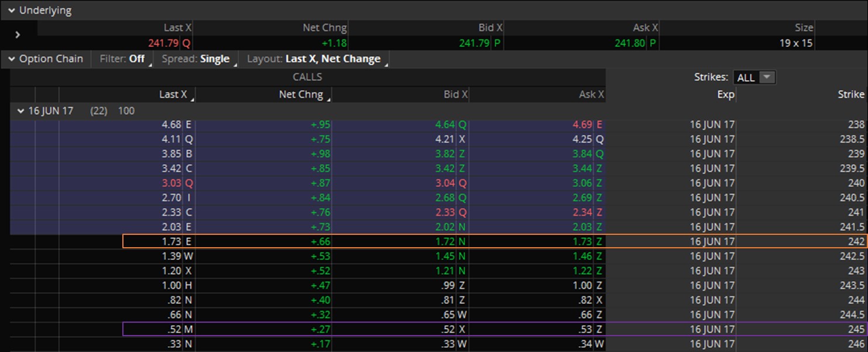This screenshot has width=868, height=352.
Task: Click the Net Chng column header
Action: [x=301, y=94]
